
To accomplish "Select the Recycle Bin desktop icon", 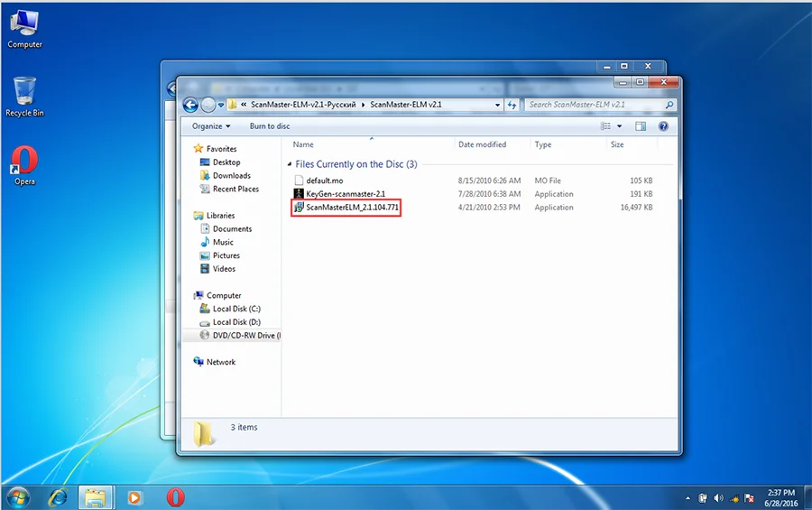I will (x=24, y=97).
